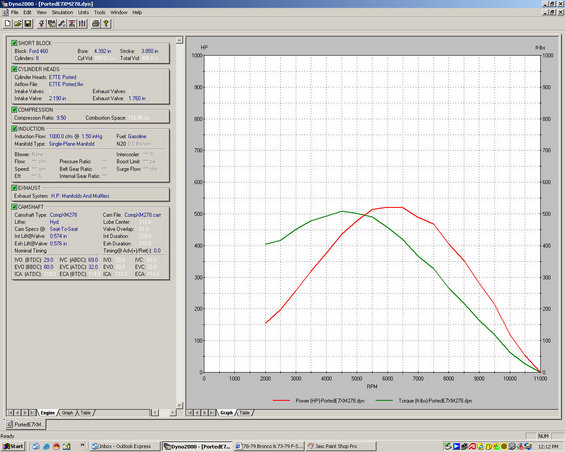The height and width of the screenshot is (452, 565).
Task: Toggle the CYLINDER HEADS checkbox
Action: click(14, 69)
